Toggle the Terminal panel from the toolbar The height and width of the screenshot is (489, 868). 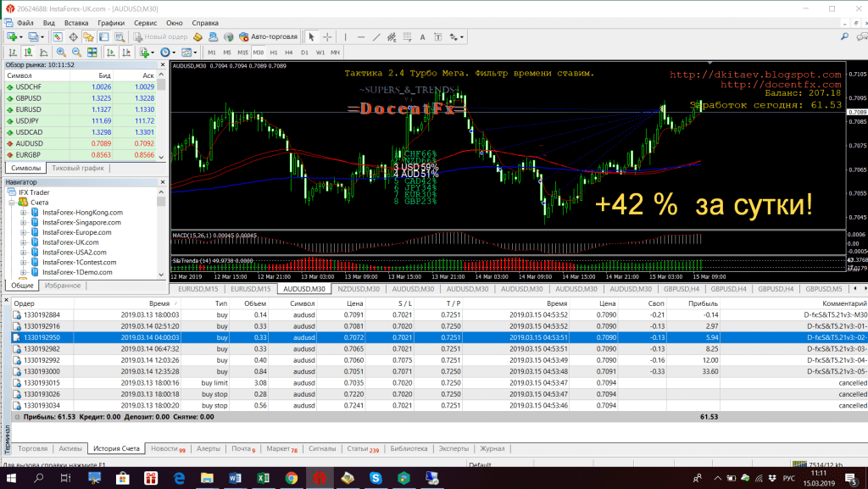click(x=104, y=37)
